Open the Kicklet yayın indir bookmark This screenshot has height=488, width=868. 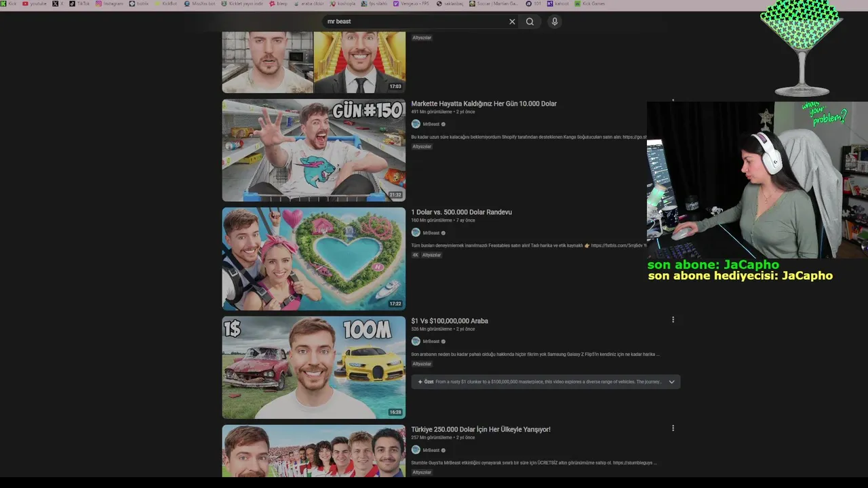[x=243, y=3]
